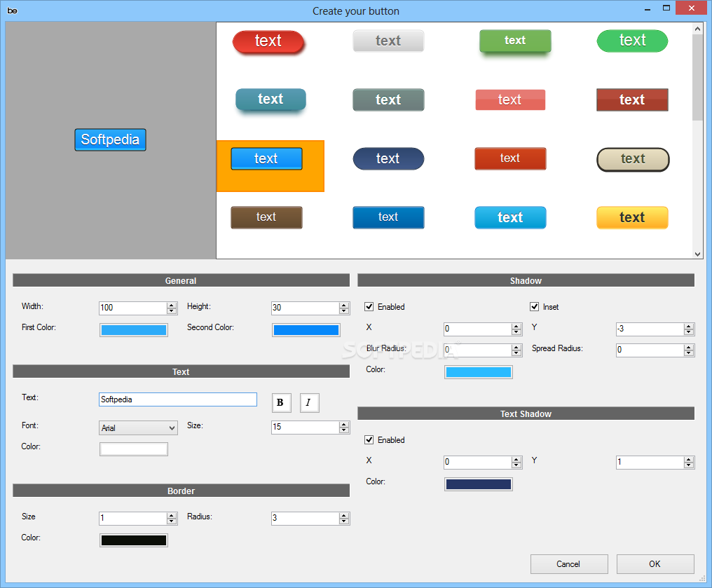
Task: Click the template list scroll down arrow
Action: 698,254
